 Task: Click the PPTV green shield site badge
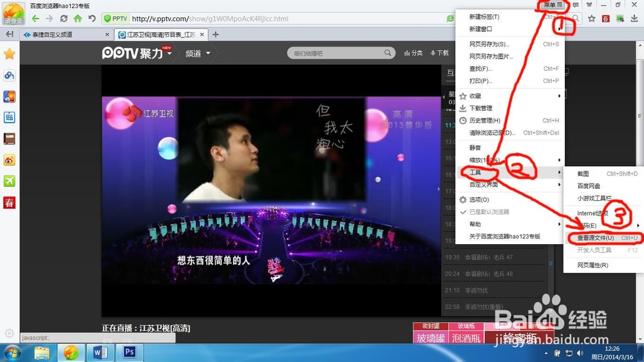[115, 19]
